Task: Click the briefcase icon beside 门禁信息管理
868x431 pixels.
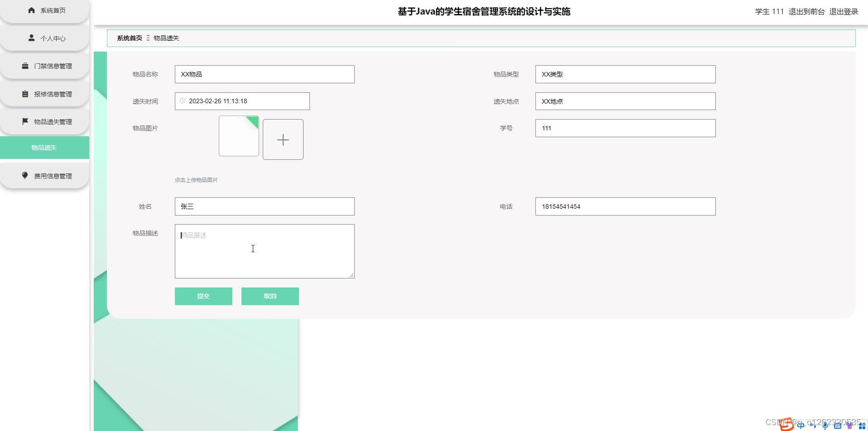Action: 25,66
